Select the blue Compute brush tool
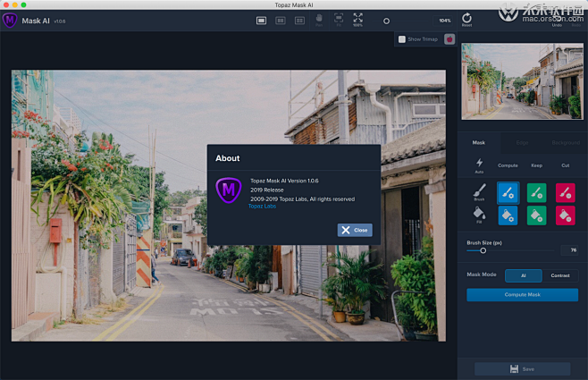Image resolution: width=588 pixels, height=380 pixels. coord(508,191)
